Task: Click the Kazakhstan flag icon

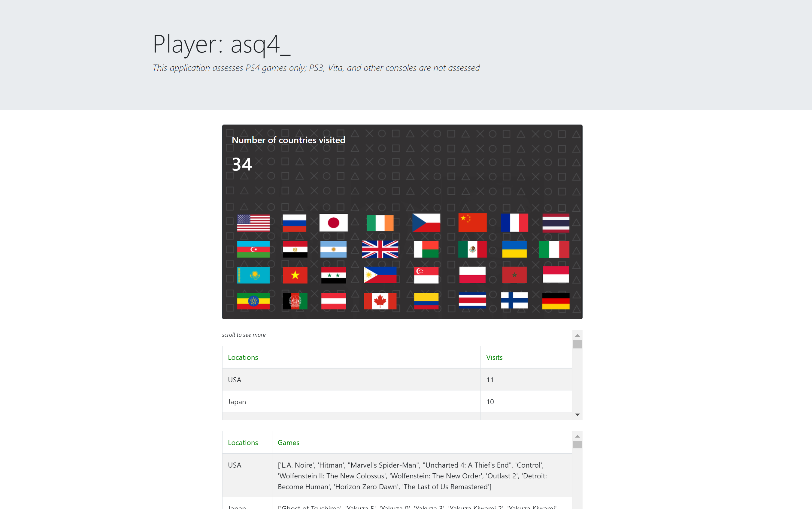Action: [x=253, y=275]
